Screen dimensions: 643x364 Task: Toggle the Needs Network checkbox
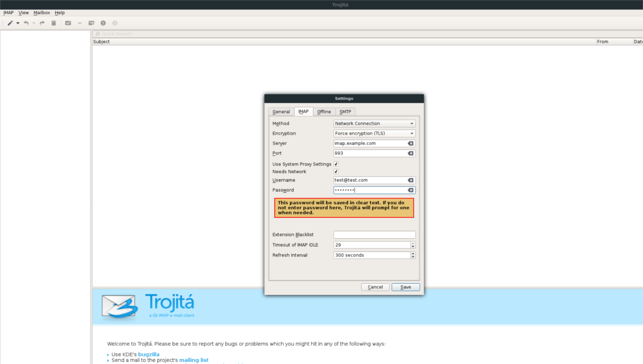[336, 172]
